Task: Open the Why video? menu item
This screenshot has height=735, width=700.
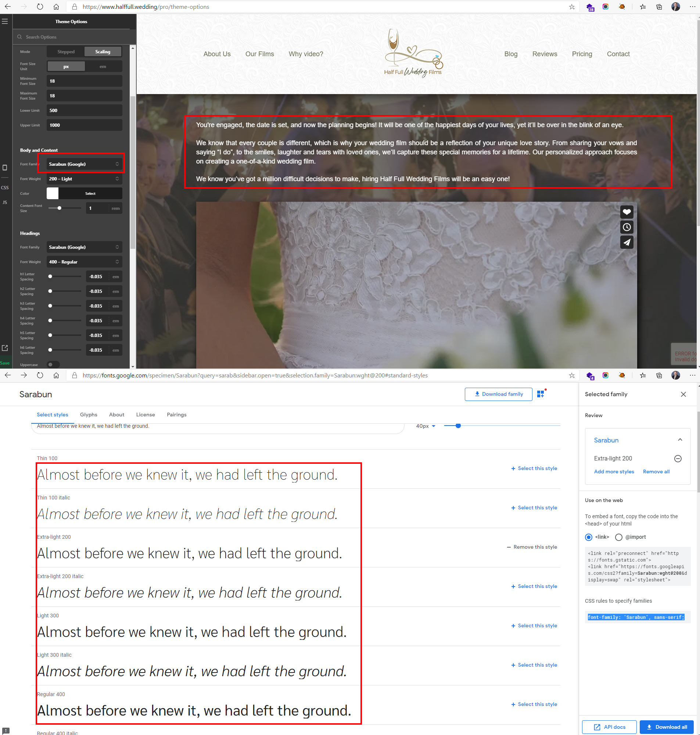Action: coord(306,54)
